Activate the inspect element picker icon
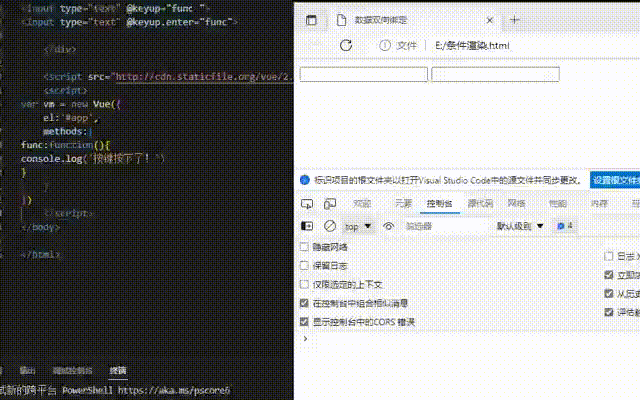 click(x=307, y=203)
